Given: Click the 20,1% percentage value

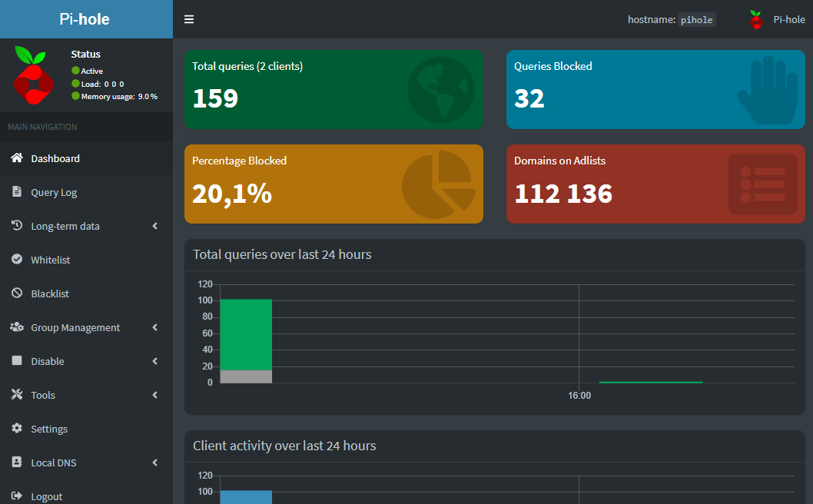Looking at the screenshot, I should coord(232,194).
